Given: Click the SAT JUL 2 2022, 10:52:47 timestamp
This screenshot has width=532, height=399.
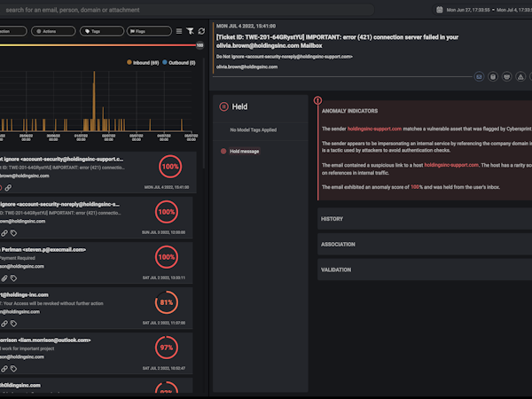Looking at the screenshot, I should point(164,368).
